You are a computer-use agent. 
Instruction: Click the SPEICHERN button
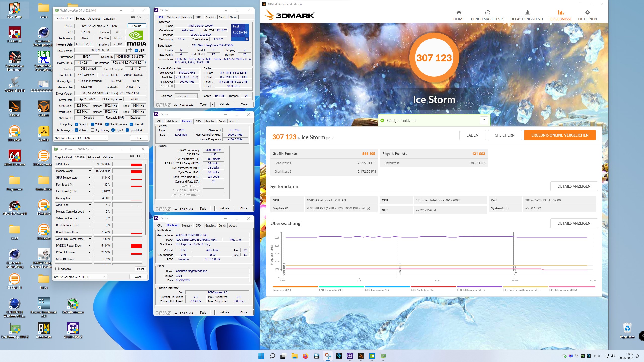(x=505, y=135)
